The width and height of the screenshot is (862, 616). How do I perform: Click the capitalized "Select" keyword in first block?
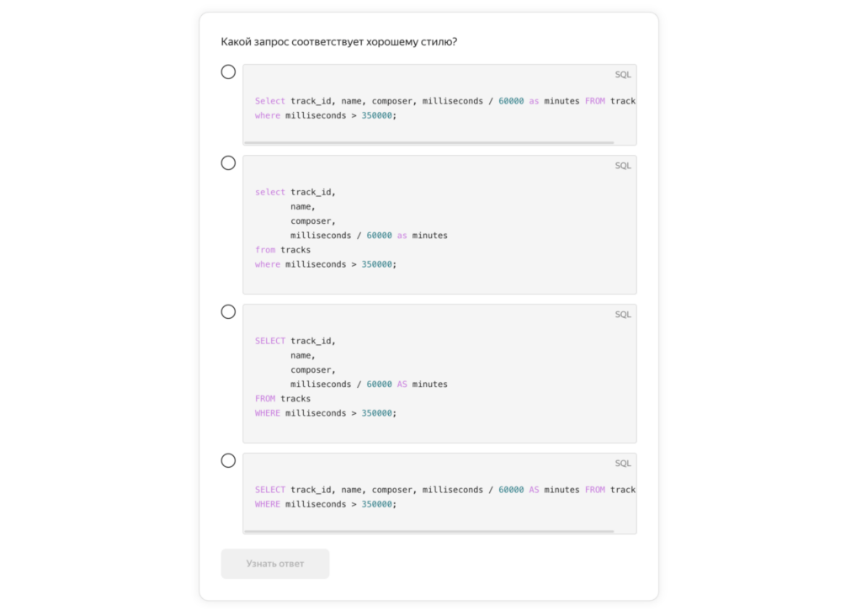pos(270,101)
